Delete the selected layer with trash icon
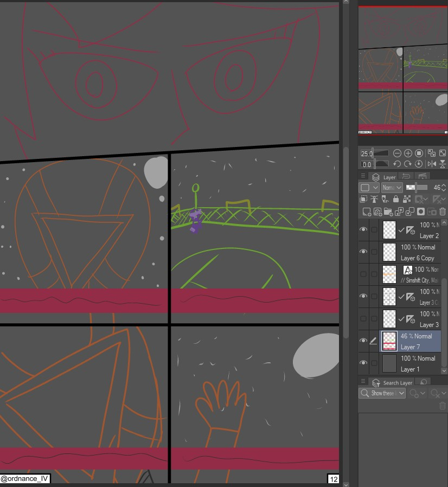Image resolution: width=448 pixels, height=487 pixels. point(442,212)
